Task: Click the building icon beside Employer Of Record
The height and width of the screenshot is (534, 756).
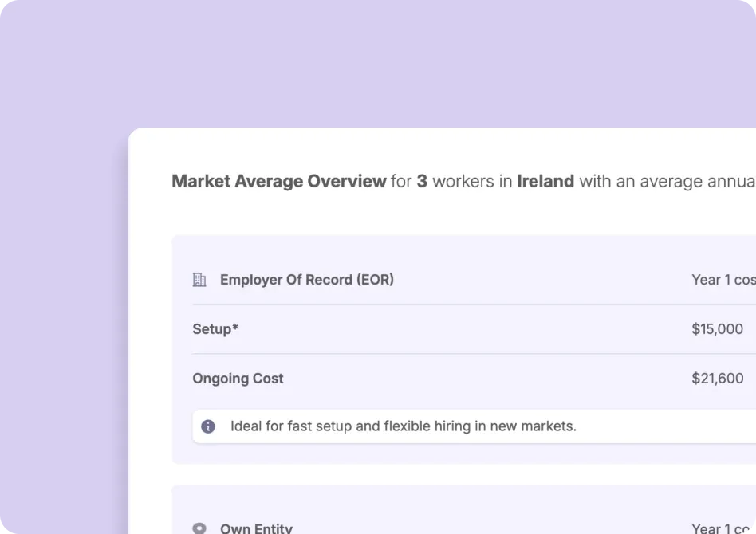Action: (199, 280)
